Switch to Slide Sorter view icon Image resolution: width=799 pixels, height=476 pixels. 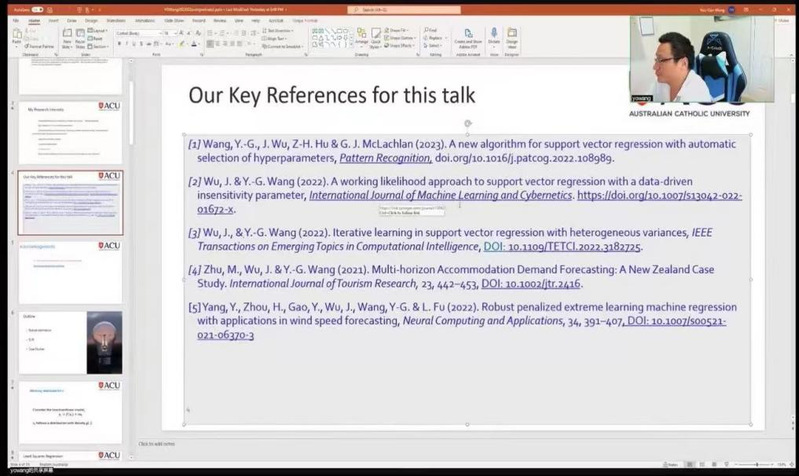click(x=702, y=465)
